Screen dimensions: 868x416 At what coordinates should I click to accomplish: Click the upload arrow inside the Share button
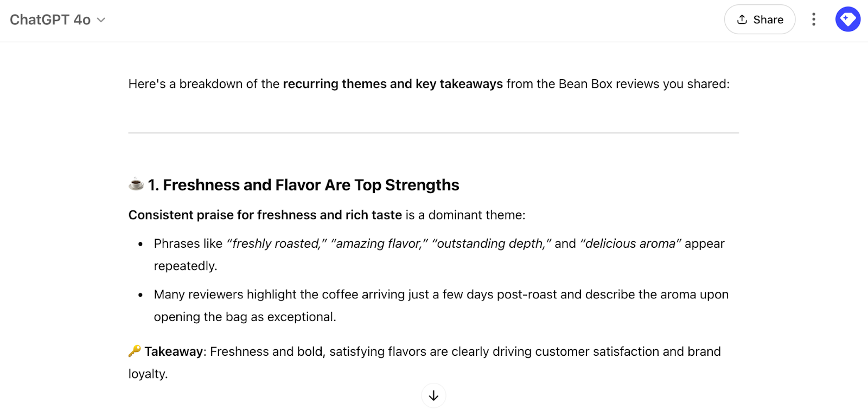(x=742, y=19)
